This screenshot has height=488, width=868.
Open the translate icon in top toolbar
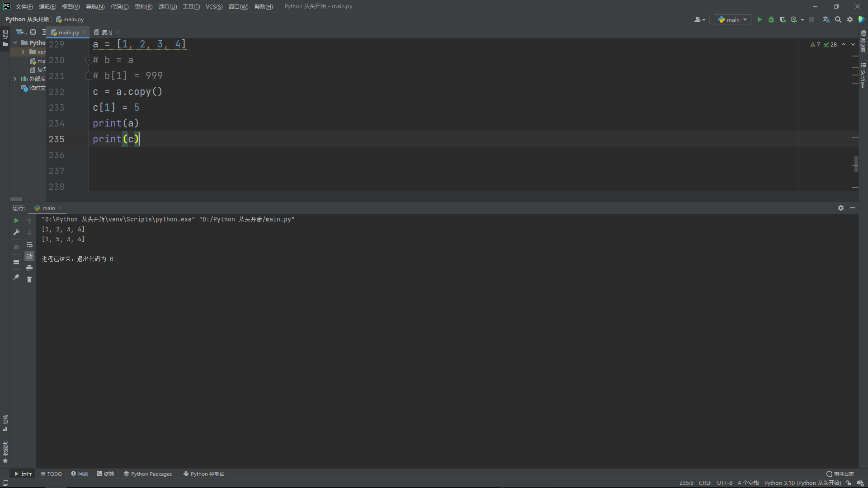826,19
